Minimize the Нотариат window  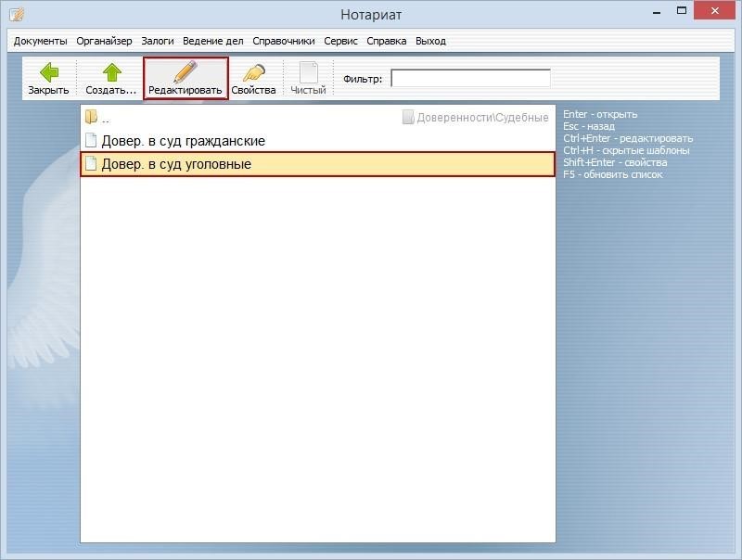(657, 12)
